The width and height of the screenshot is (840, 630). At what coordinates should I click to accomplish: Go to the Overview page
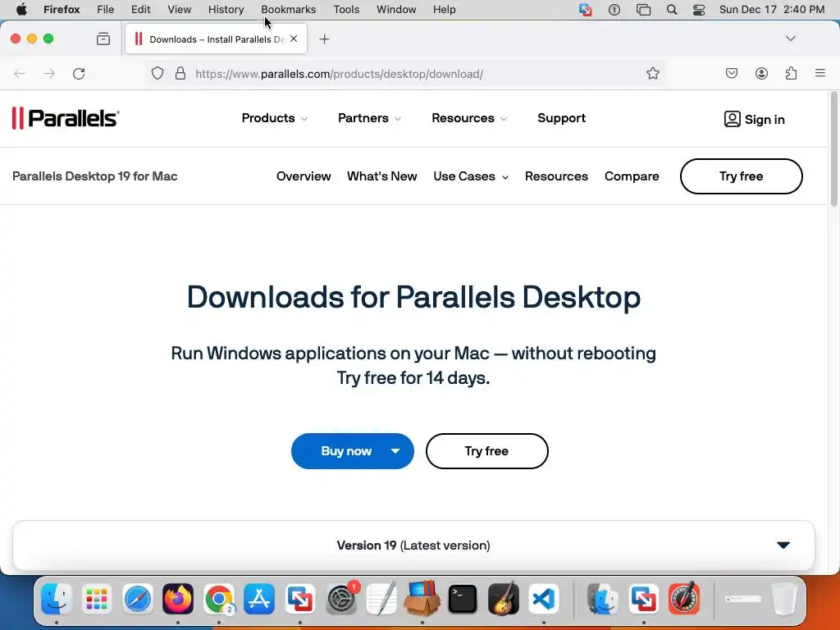coord(304,176)
